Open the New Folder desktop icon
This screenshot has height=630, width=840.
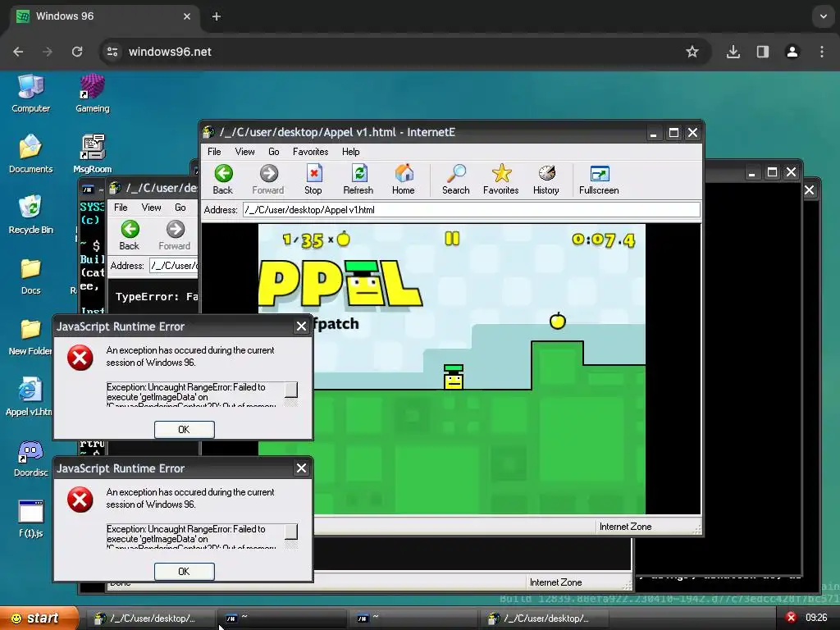tap(30, 337)
